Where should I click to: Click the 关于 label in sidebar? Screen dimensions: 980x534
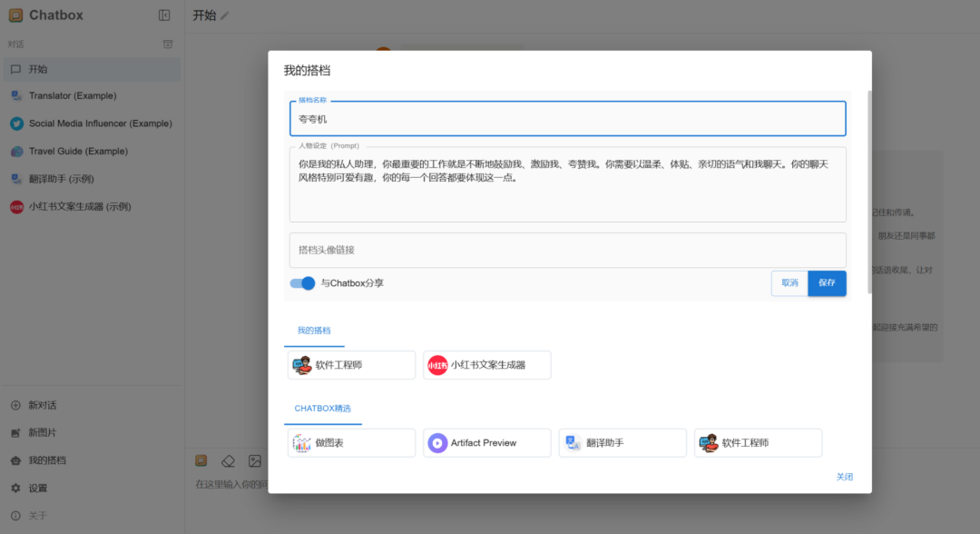coord(37,516)
